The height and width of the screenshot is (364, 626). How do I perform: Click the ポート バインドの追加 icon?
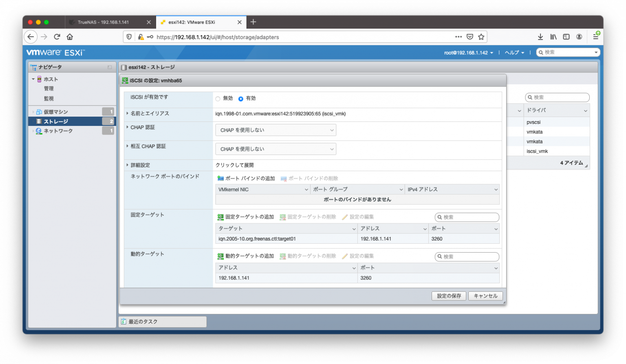click(220, 178)
